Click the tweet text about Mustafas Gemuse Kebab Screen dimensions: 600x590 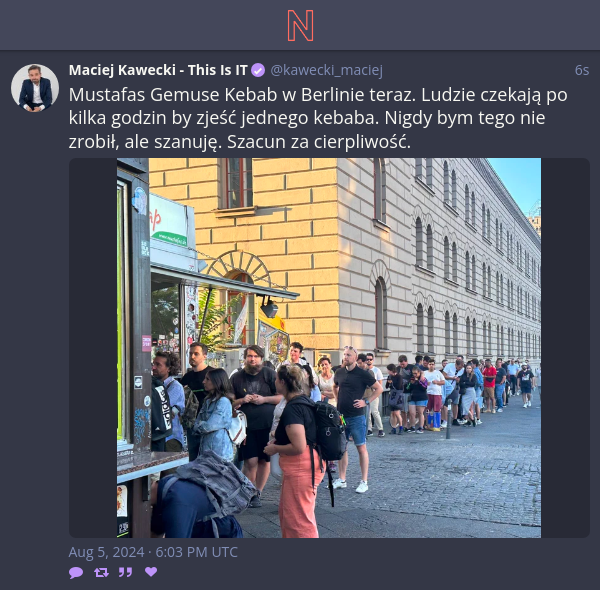click(x=318, y=118)
